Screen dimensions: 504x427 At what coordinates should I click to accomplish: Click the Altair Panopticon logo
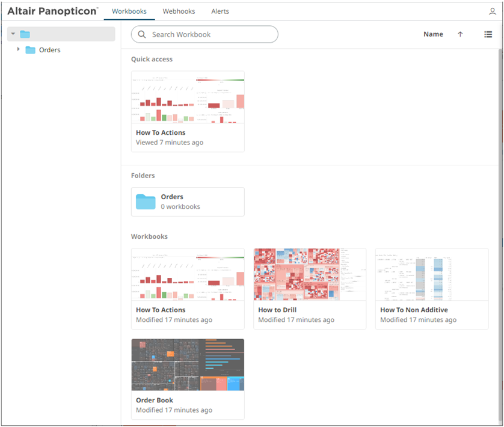[52, 11]
